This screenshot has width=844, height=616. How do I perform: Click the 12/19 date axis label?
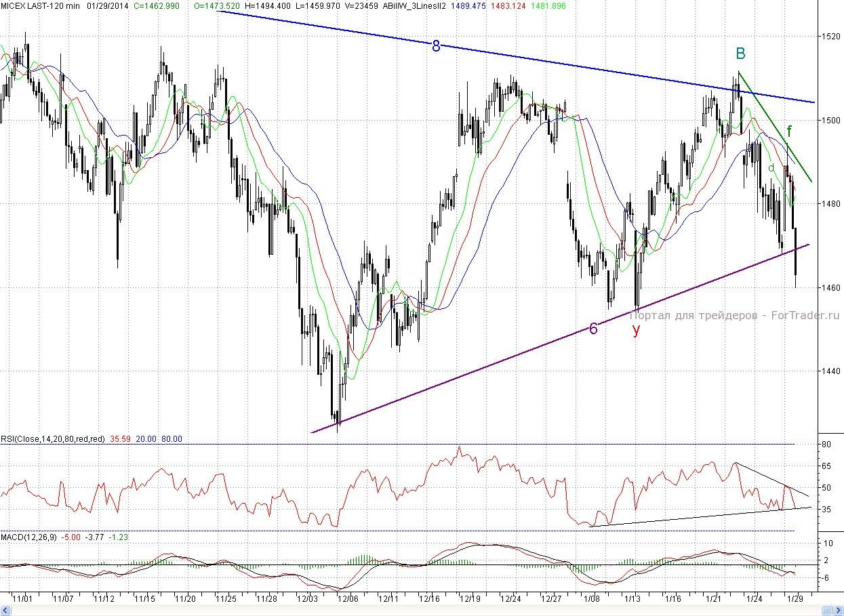pyautogui.click(x=470, y=599)
